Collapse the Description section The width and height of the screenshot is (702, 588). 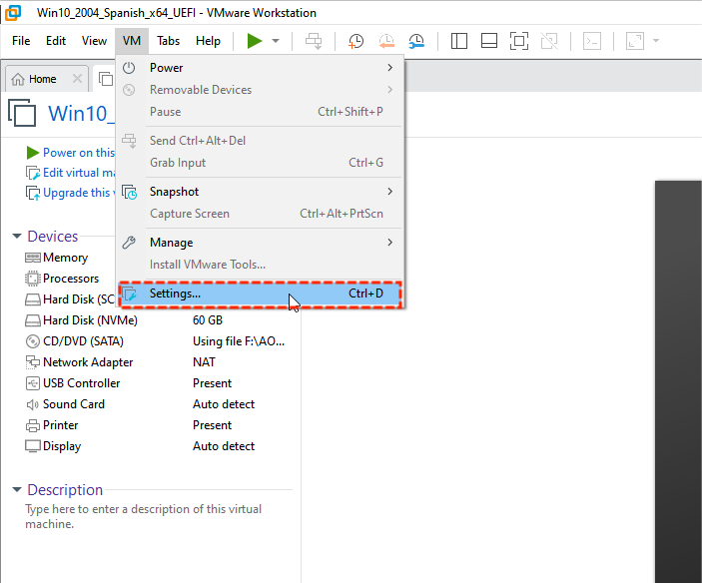point(17,489)
